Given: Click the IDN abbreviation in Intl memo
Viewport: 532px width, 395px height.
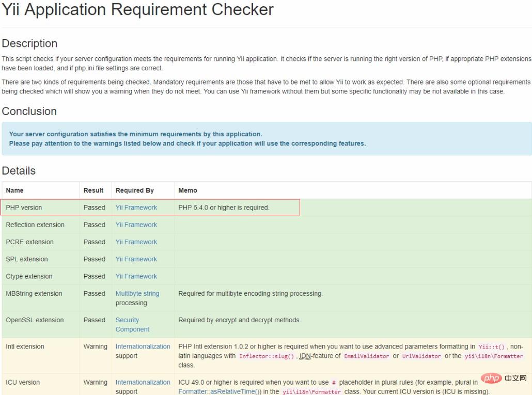Looking at the screenshot, I should pyautogui.click(x=305, y=356).
